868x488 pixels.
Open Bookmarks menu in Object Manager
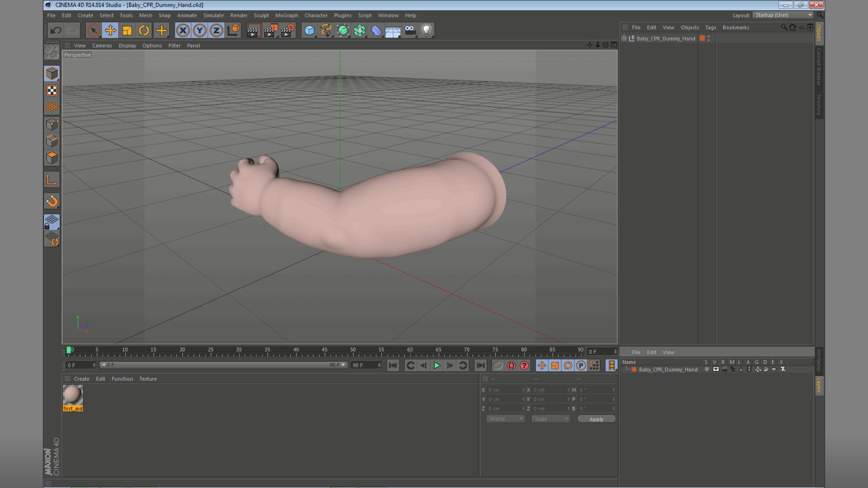[736, 28]
